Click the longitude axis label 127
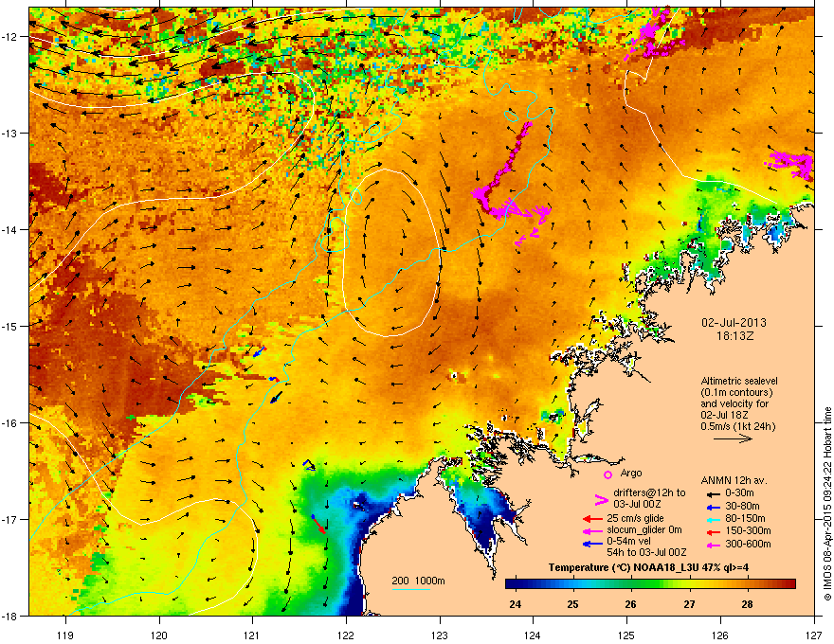Screen dimensions: 834x644 (x=814, y=635)
